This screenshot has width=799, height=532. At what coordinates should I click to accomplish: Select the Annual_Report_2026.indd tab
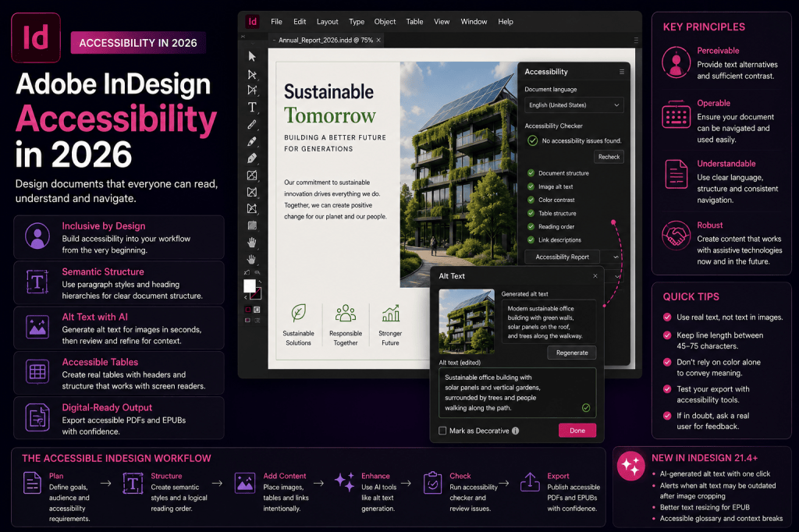click(x=326, y=40)
